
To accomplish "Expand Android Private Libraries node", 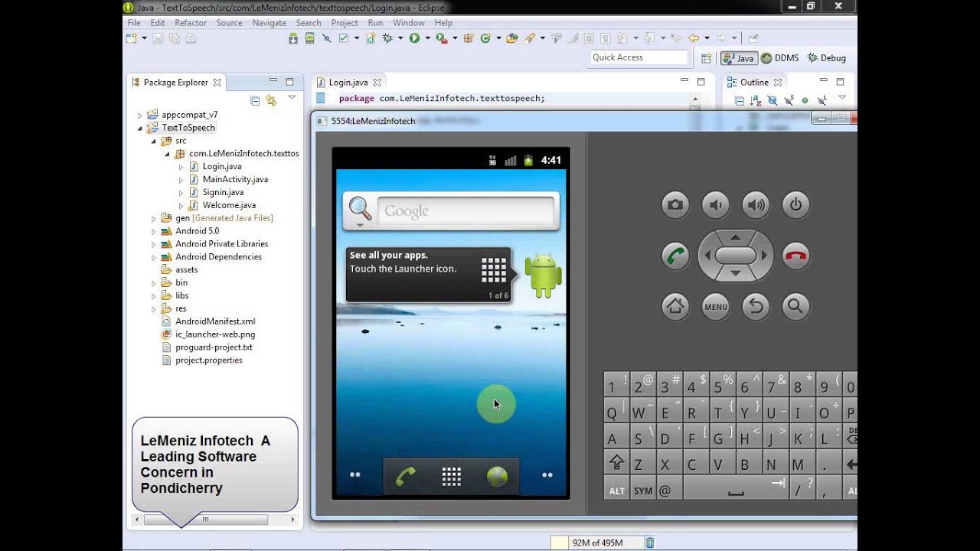I will [153, 245].
